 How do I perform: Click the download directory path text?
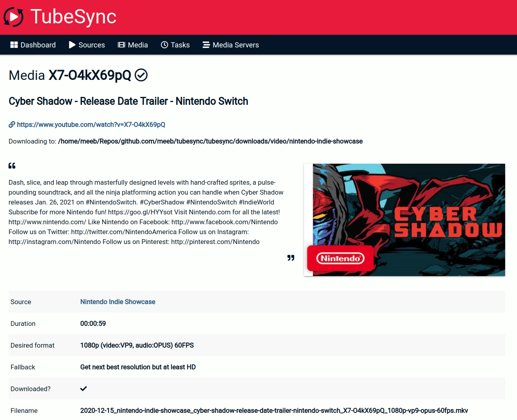pos(210,141)
